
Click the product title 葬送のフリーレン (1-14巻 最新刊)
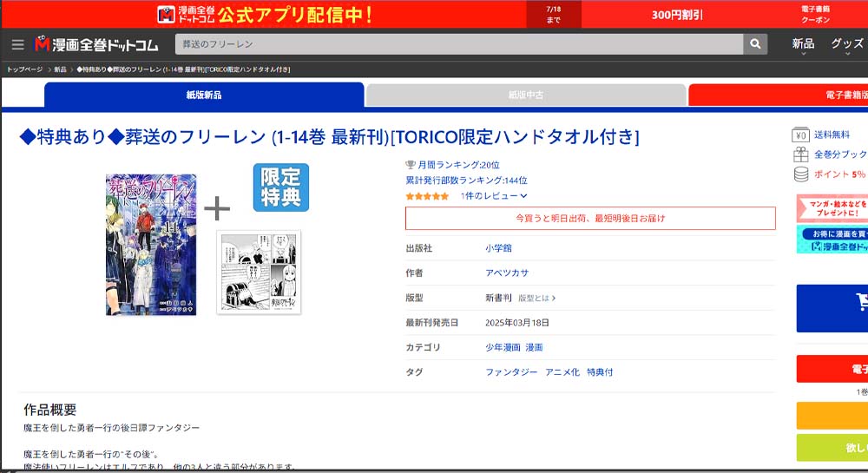[329, 136]
